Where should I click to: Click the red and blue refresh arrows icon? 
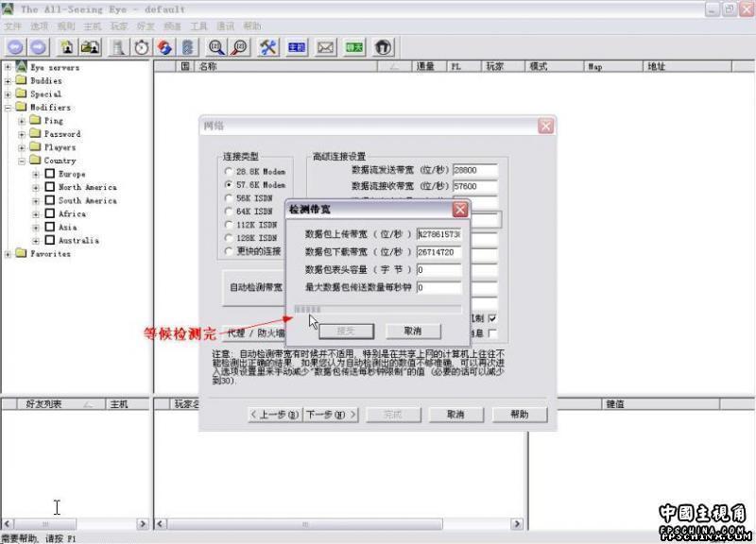point(164,47)
